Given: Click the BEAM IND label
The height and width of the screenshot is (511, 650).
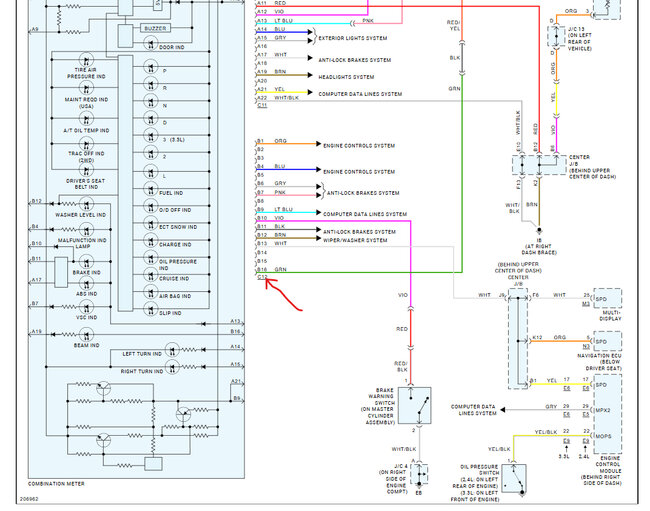Looking at the screenshot, I should pos(87,345).
